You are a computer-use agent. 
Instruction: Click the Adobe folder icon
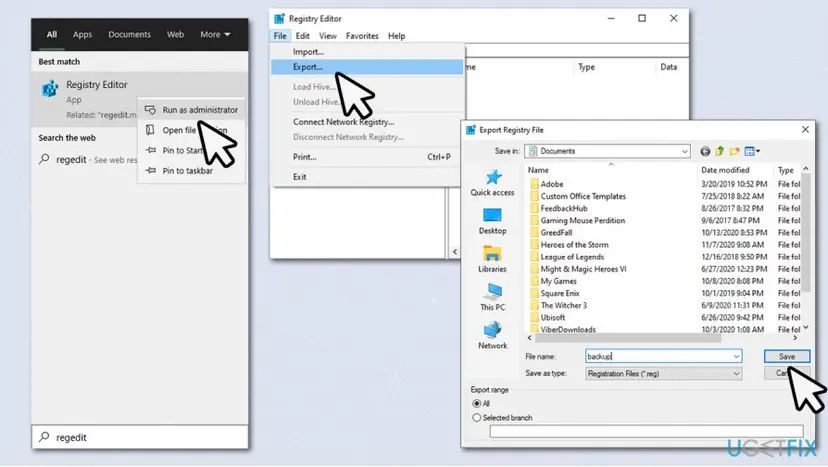[x=534, y=184]
